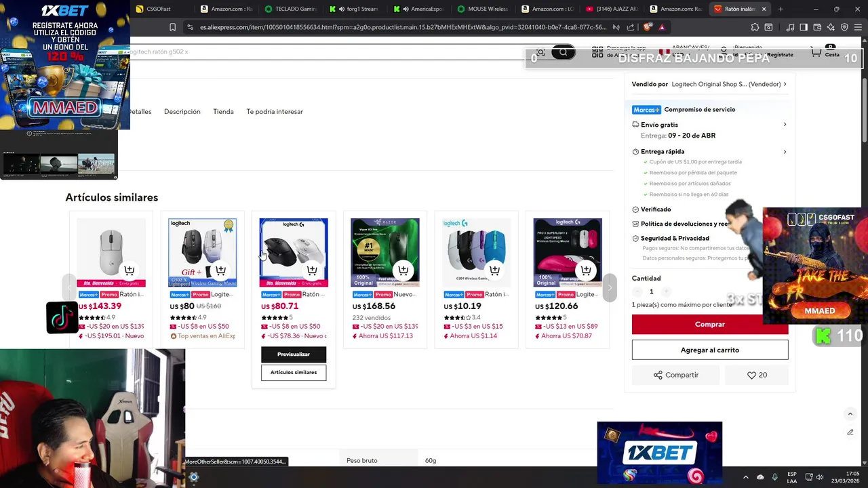Click the Previsualizar button
868x488 pixels.
[x=294, y=354]
